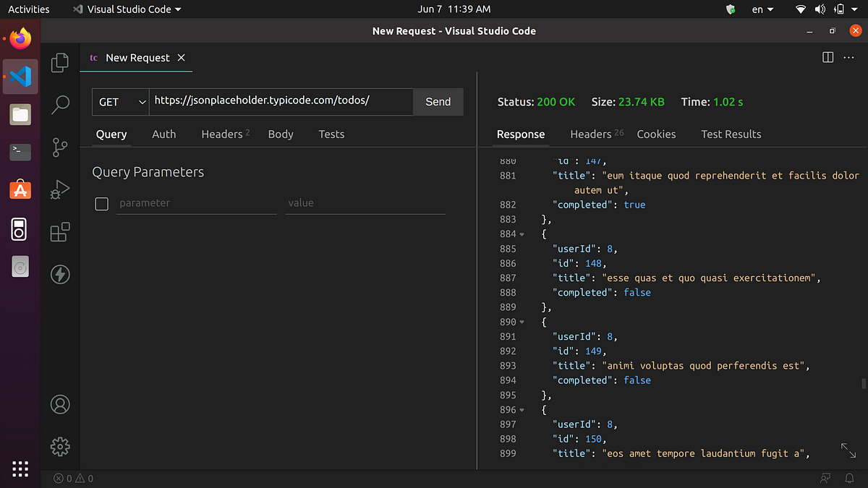The image size is (868, 488).
Task: Open the notifications bell in status bar
Action: [x=848, y=479]
